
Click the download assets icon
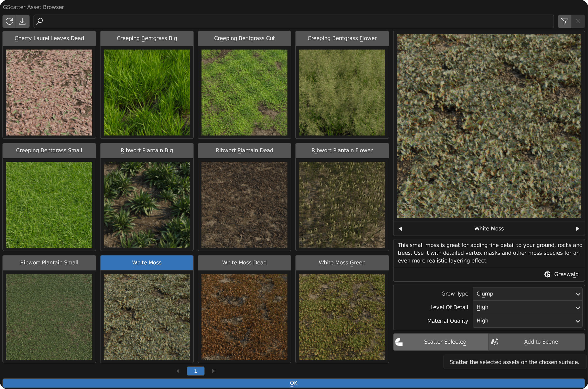(23, 21)
